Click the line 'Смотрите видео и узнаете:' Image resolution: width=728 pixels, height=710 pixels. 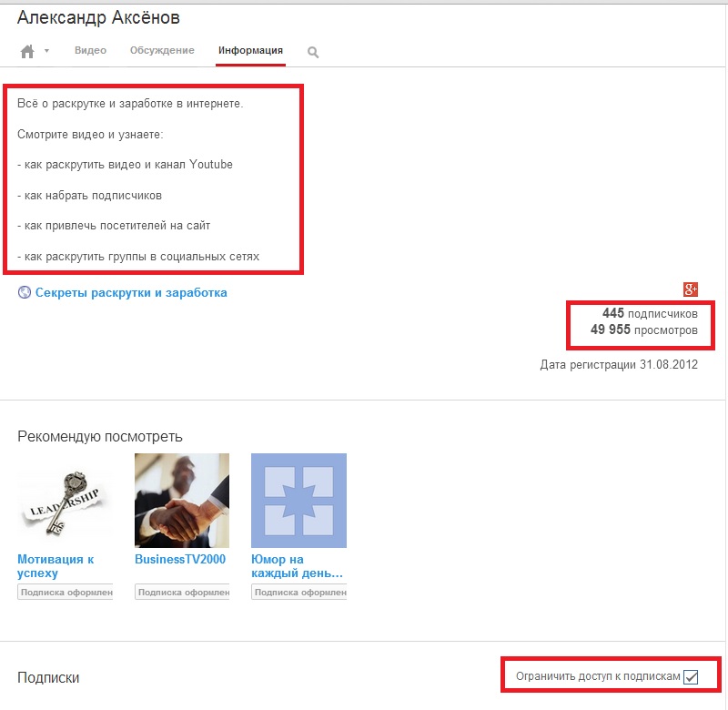pos(90,134)
